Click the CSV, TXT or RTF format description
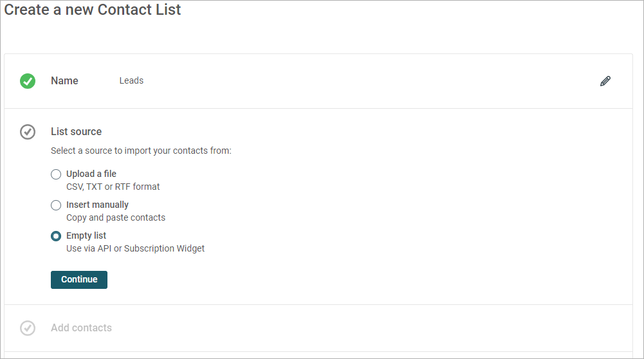 [x=113, y=187]
